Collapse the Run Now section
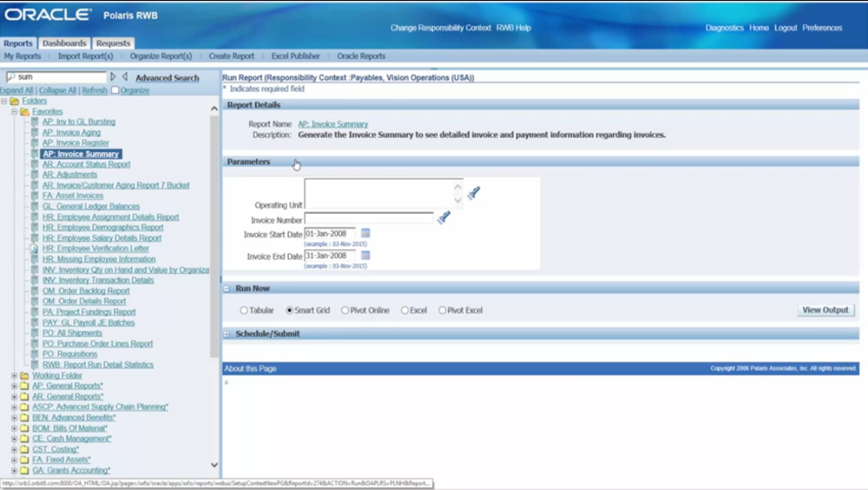The width and height of the screenshot is (868, 490). (x=227, y=288)
